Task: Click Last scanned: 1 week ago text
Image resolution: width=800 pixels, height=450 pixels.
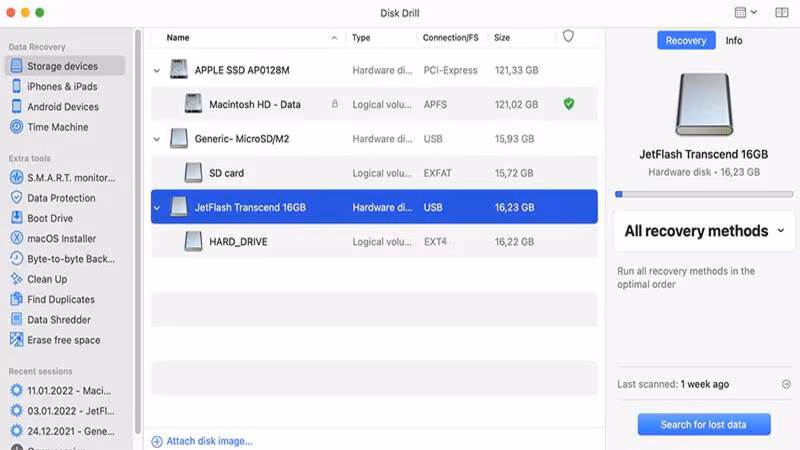Action: [673, 384]
